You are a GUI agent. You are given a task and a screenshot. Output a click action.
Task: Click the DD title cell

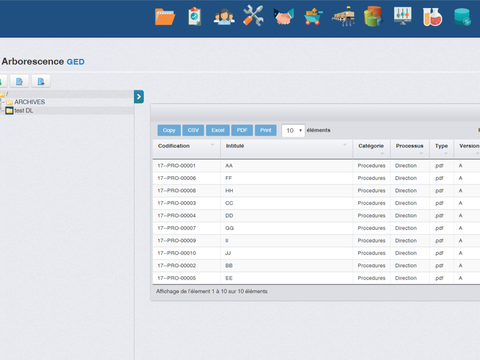pyautogui.click(x=287, y=216)
